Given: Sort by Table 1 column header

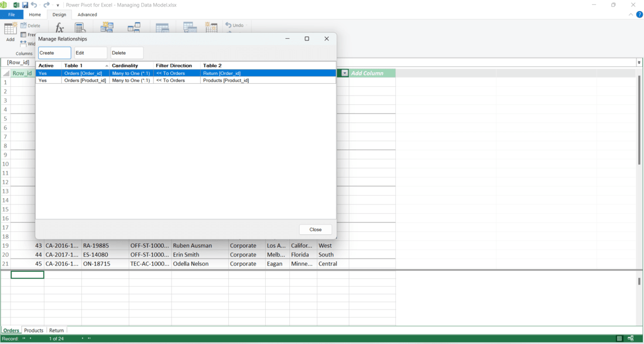Looking at the screenshot, I should [x=86, y=66].
